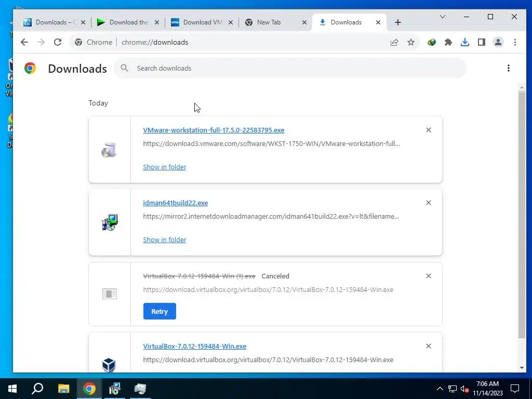Close the New Tab tab

304,22
